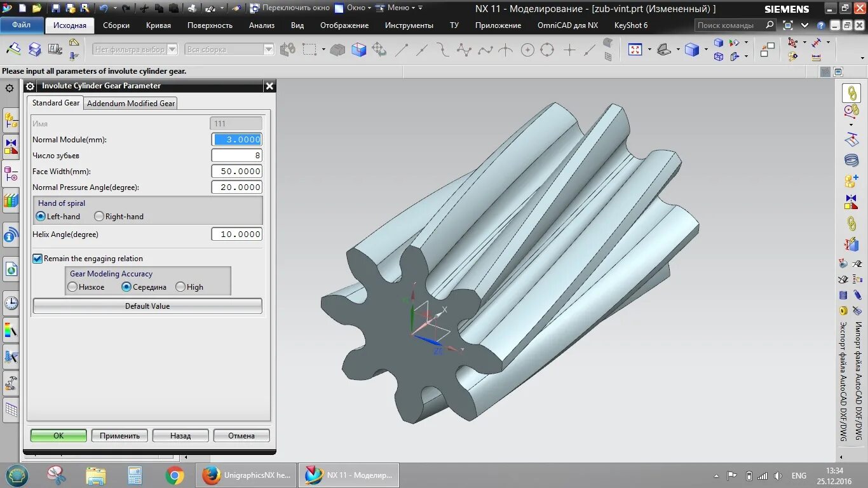The image size is (868, 488).
Task: Confirm the gear parameters with OK
Action: click(x=58, y=435)
